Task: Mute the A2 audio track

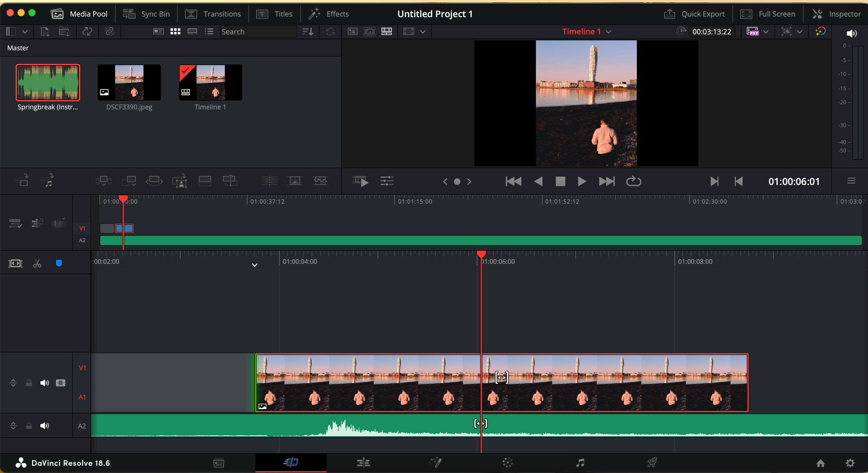Action: tap(45, 425)
